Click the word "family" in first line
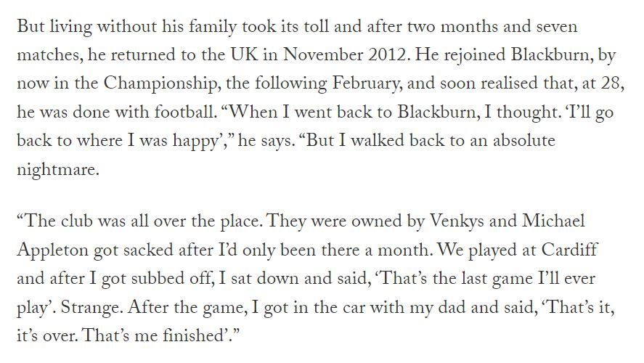 click(213, 28)
